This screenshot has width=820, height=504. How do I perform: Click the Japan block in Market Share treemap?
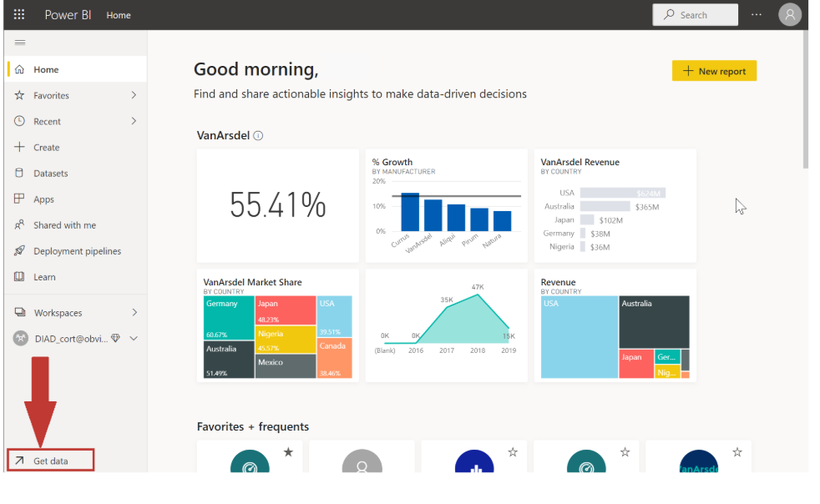285,310
